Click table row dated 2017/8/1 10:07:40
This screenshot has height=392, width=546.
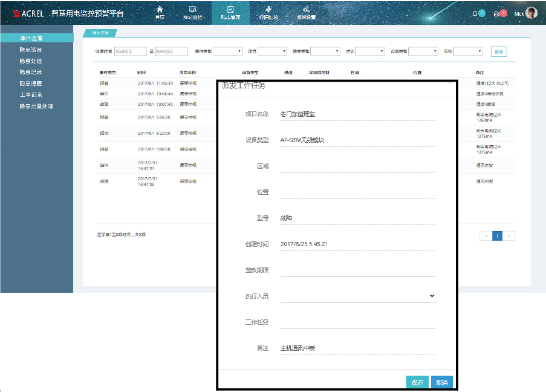[157, 104]
